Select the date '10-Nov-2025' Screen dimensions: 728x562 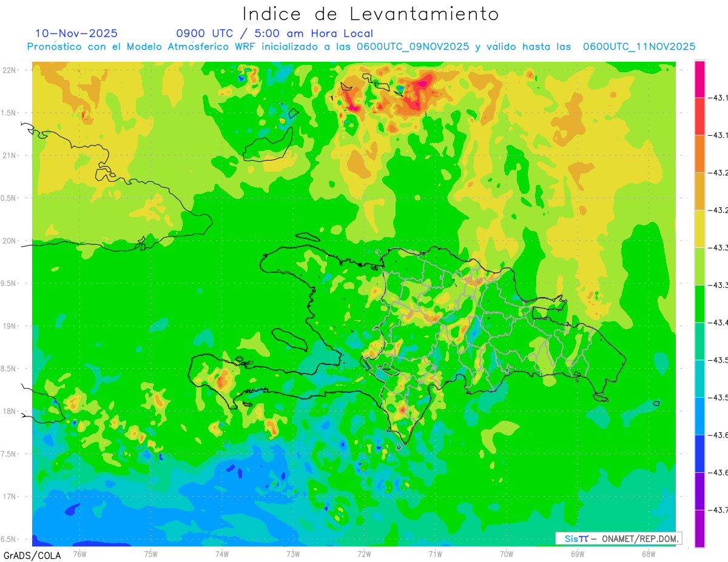click(76, 33)
